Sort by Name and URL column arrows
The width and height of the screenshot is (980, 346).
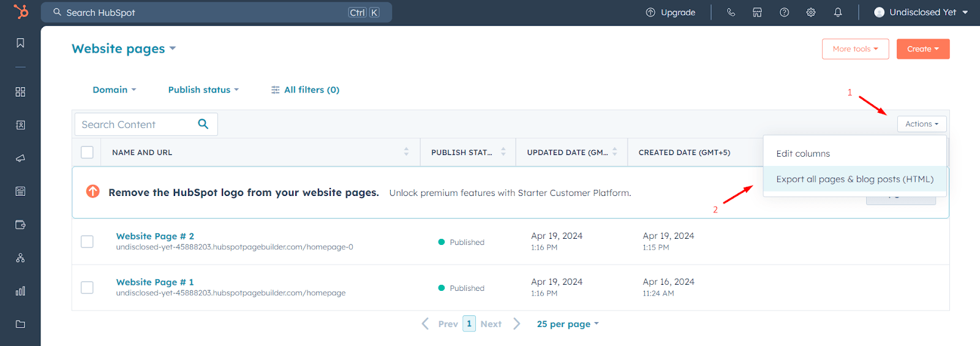pyautogui.click(x=406, y=152)
